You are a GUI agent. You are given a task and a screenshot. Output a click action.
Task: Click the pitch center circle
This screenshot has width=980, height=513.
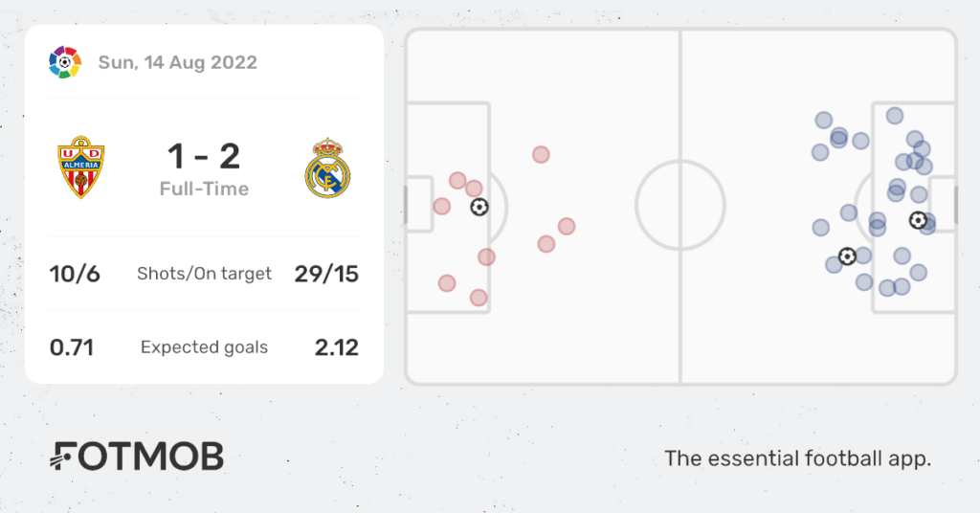pos(680,205)
